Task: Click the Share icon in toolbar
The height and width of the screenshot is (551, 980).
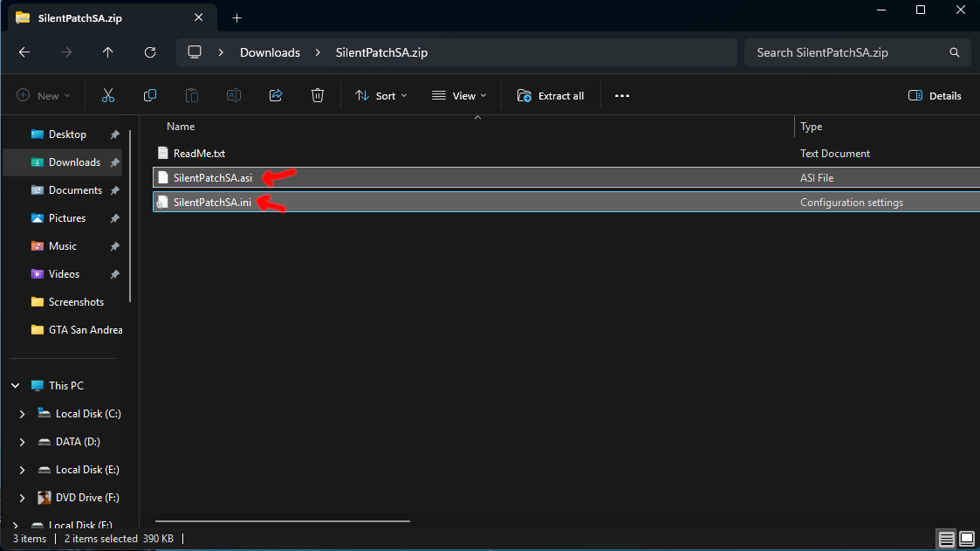Action: point(276,96)
